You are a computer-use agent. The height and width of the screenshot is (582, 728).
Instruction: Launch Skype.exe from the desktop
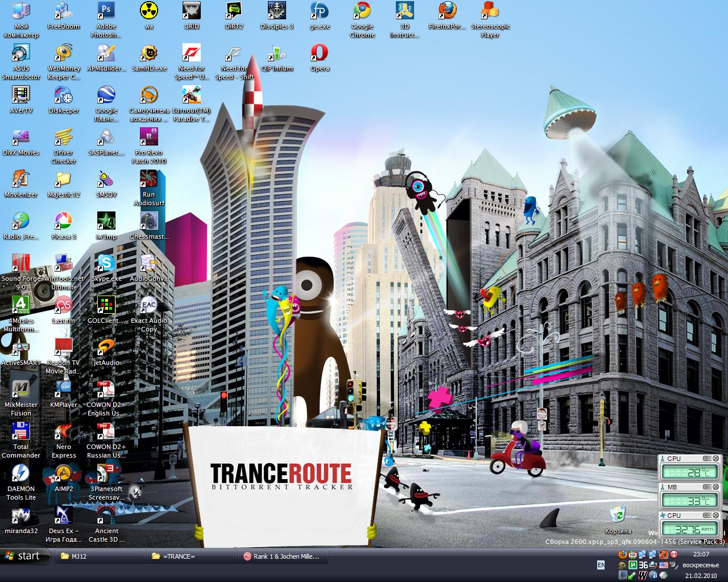[106, 268]
